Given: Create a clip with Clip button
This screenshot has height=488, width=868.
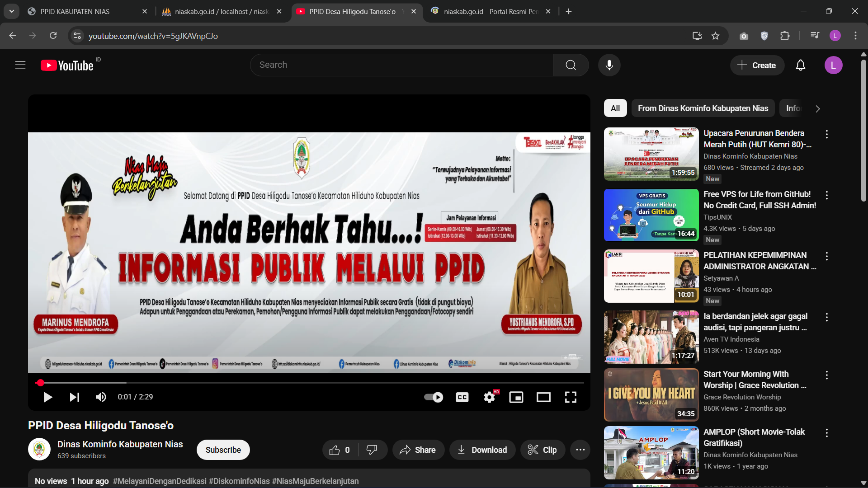Looking at the screenshot, I should [x=542, y=450].
